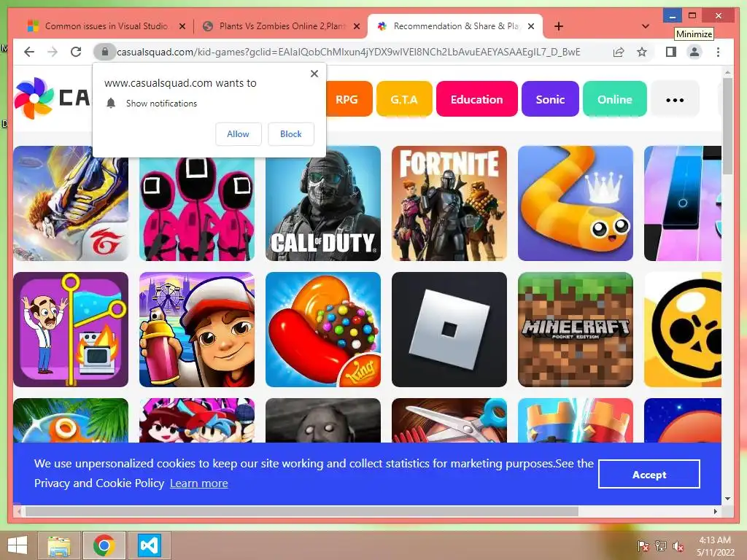The height and width of the screenshot is (560, 747).
Task: Open the Garena Free Fire game thumbnail
Action: point(71,203)
